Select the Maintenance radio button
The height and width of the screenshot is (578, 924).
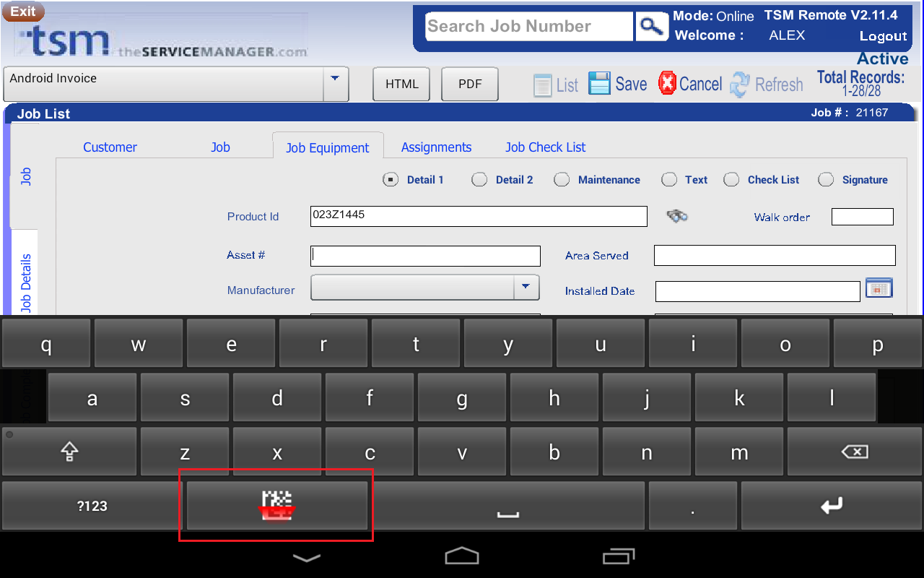(x=562, y=180)
